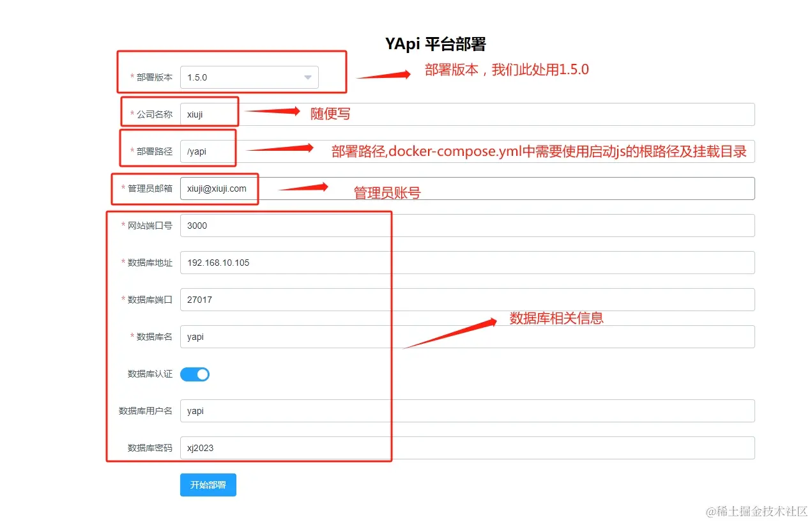This screenshot has height=522, width=812.
Task: Toggle the 数据库认证 switch off
Action: 195,374
